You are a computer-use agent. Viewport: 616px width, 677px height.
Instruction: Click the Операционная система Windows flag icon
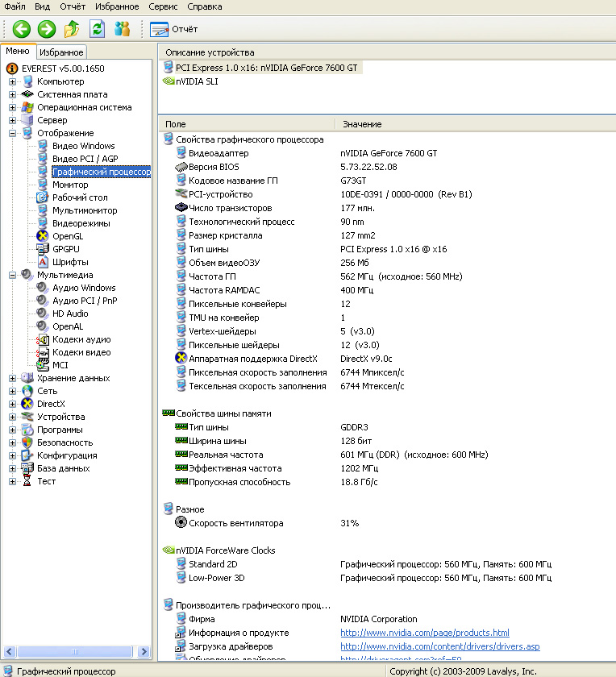pos(27,107)
